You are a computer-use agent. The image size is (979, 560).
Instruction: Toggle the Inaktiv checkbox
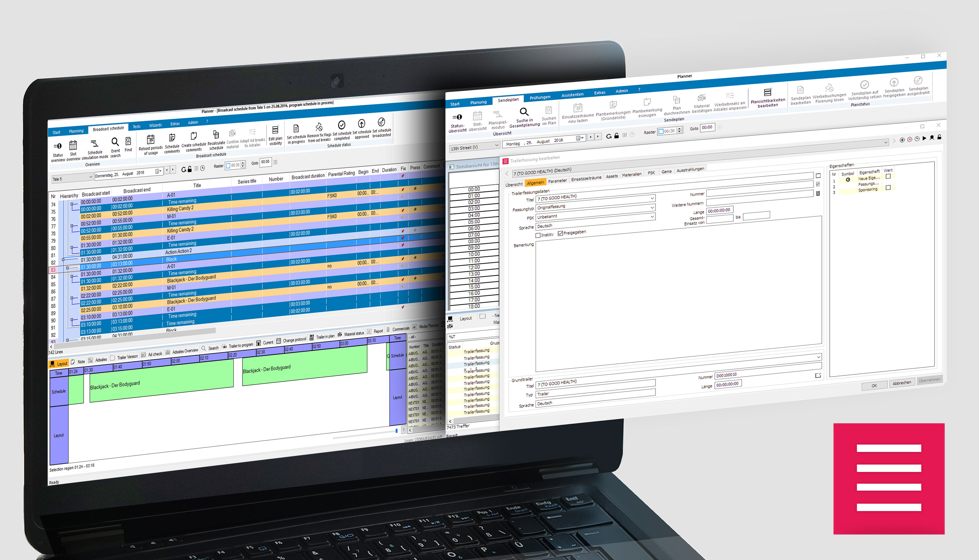tap(538, 235)
